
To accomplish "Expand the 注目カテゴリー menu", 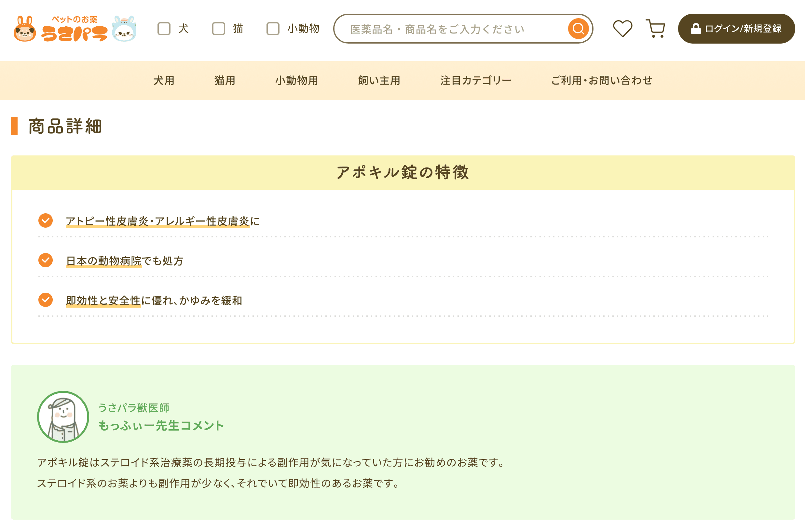I will click(475, 80).
